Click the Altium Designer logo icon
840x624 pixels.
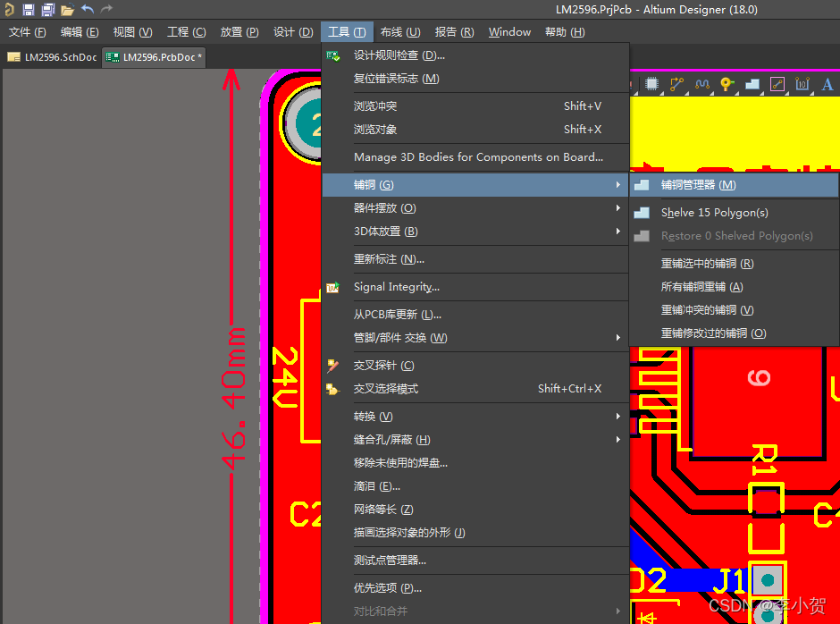(x=9, y=9)
